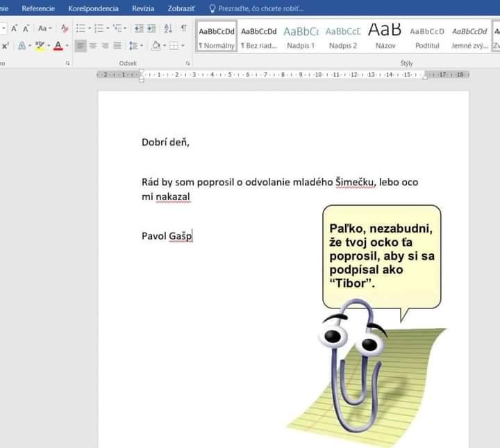500x448 pixels.
Task: Apply red font color
Action: 58,46
